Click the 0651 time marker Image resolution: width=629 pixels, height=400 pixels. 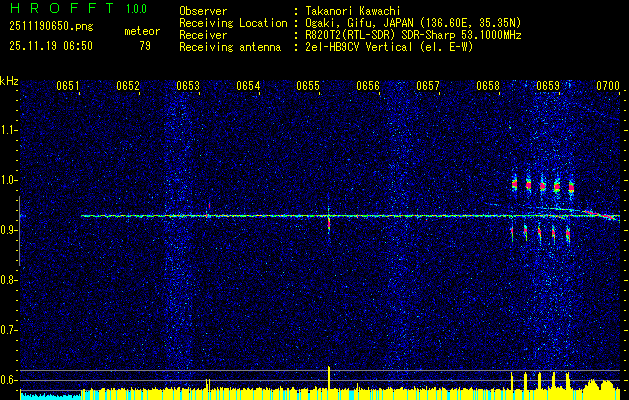point(68,86)
